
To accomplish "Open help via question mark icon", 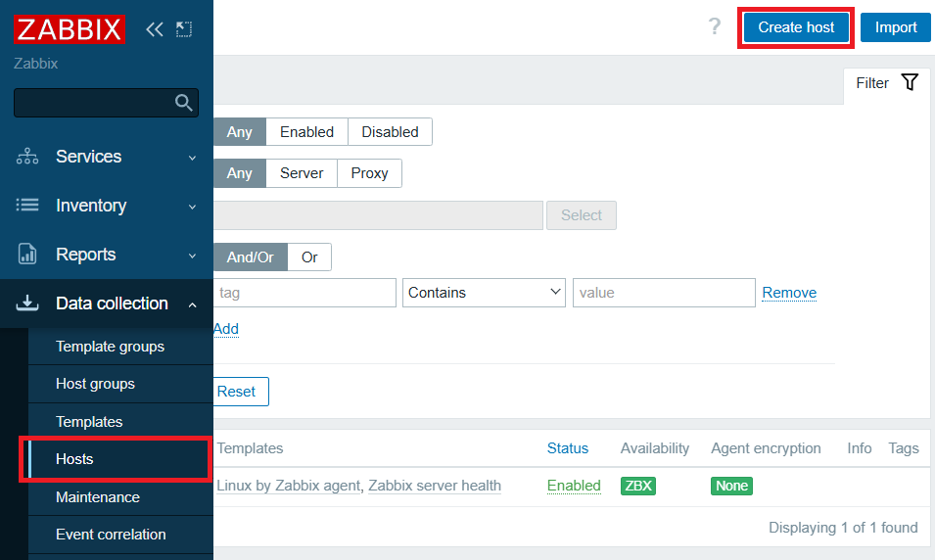I will point(715,27).
